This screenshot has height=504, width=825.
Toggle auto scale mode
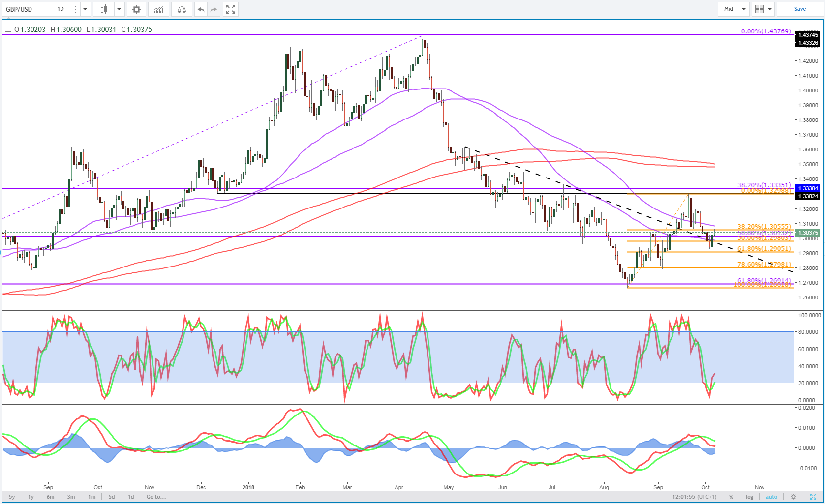[771, 497]
